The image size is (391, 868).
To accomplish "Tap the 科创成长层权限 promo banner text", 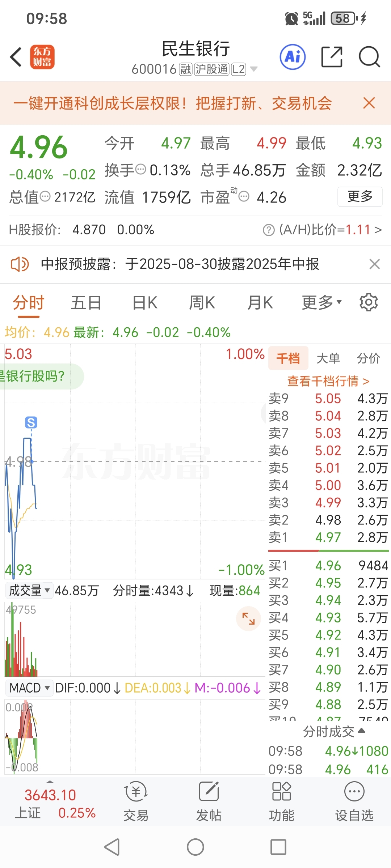I will 172,103.
